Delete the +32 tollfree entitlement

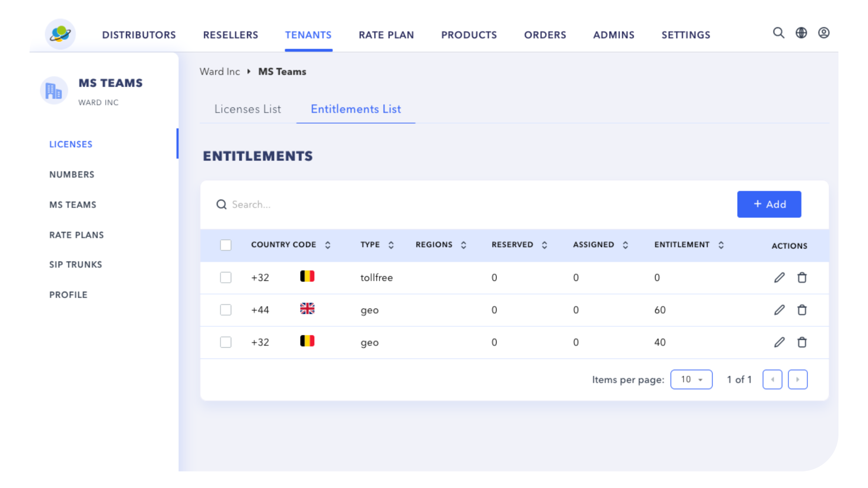(x=802, y=277)
